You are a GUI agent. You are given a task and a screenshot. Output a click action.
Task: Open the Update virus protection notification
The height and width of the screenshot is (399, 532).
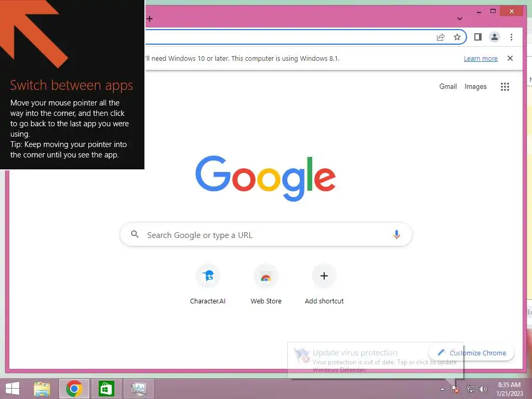tap(375, 361)
